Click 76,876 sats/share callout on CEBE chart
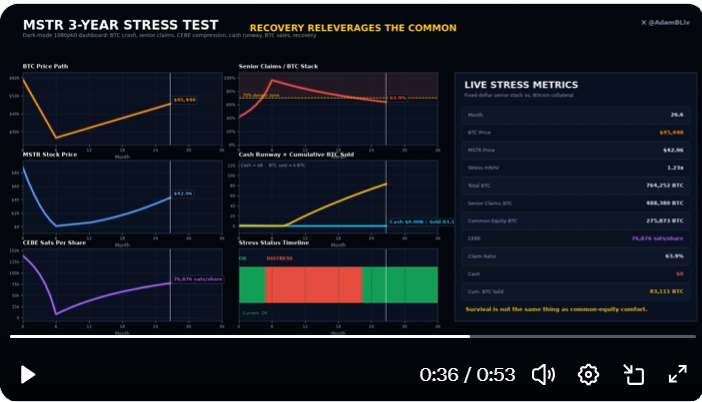Viewport: 702px width, 402px height. click(x=198, y=279)
